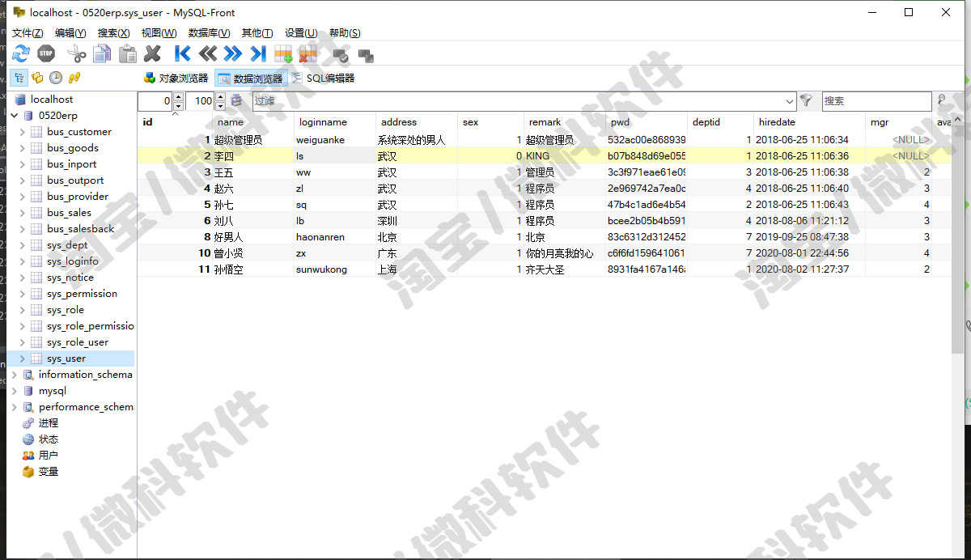Viewport: 971px width, 560px height.
Task: Open the 用户 item in tree
Action: [49, 456]
